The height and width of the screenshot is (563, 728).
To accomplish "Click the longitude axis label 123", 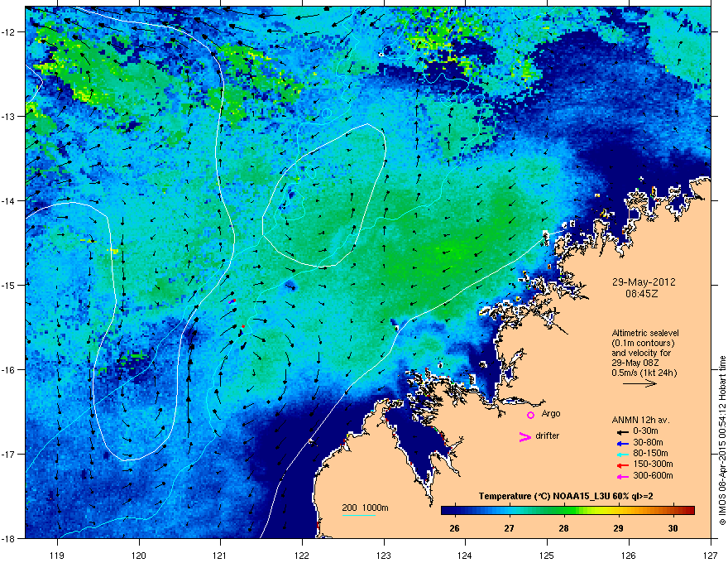I will pyautogui.click(x=384, y=555).
